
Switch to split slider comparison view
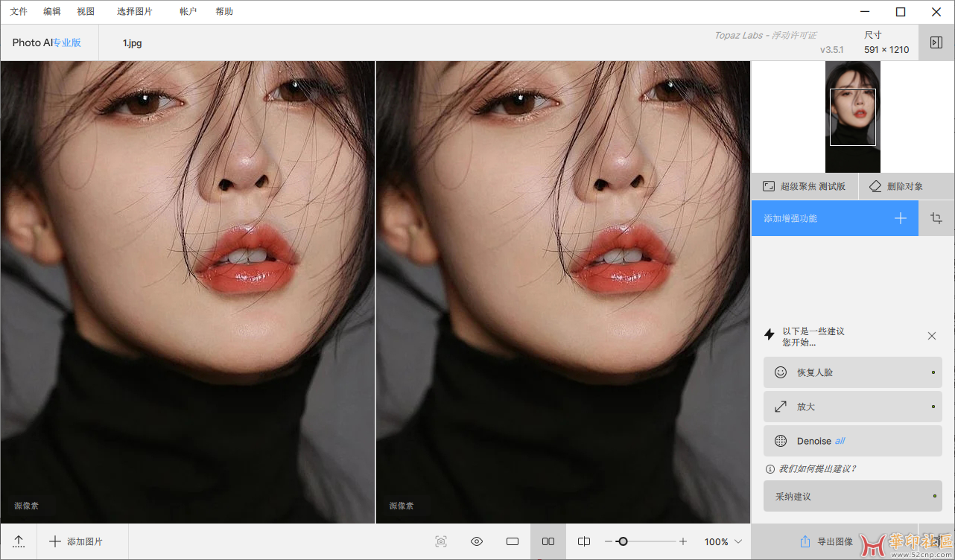coord(584,541)
